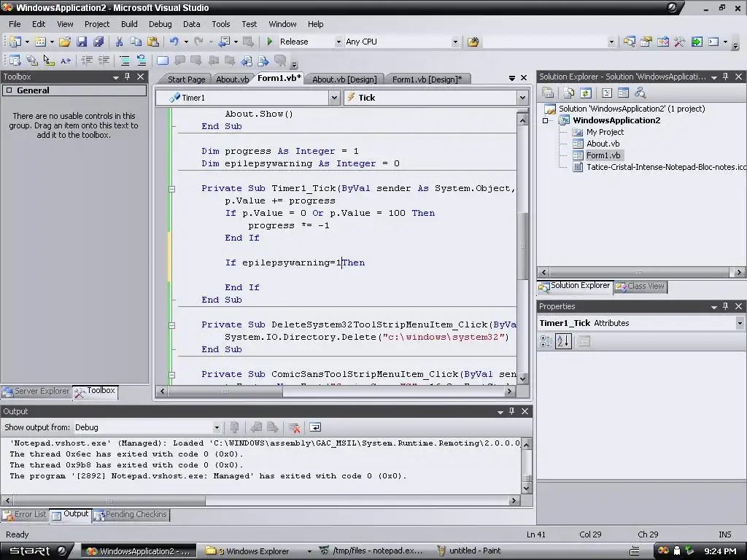The image size is (747, 560).
Task: Clear all output using the red X icon
Action: pos(294,427)
